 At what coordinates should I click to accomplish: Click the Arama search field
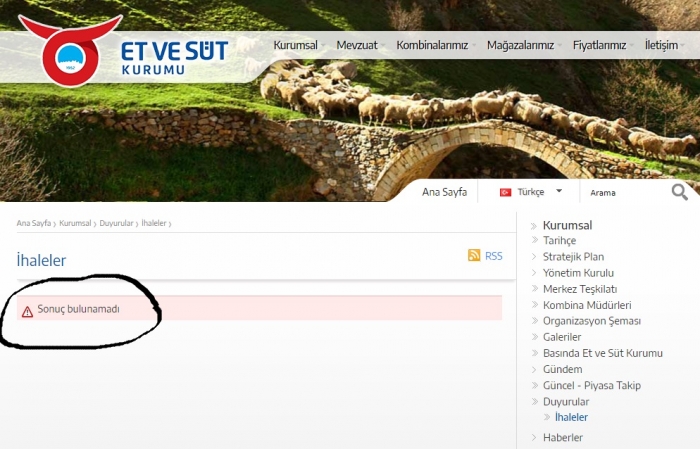coord(625,192)
